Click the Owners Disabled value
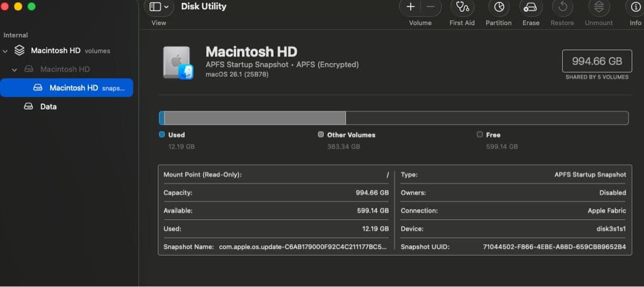Viewport: 644px width, 287px height. click(613, 193)
